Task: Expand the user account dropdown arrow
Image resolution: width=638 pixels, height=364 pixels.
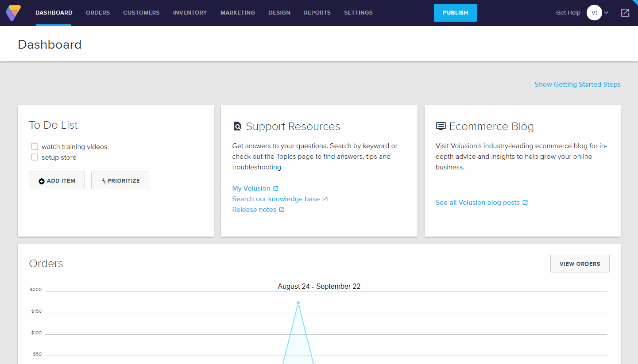Action: 606,13
